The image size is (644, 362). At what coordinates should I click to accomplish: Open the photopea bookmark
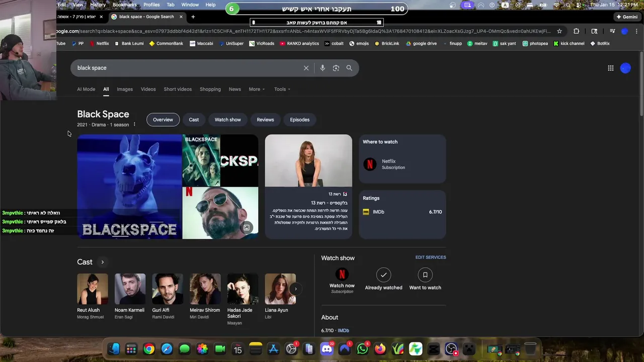[x=535, y=44]
